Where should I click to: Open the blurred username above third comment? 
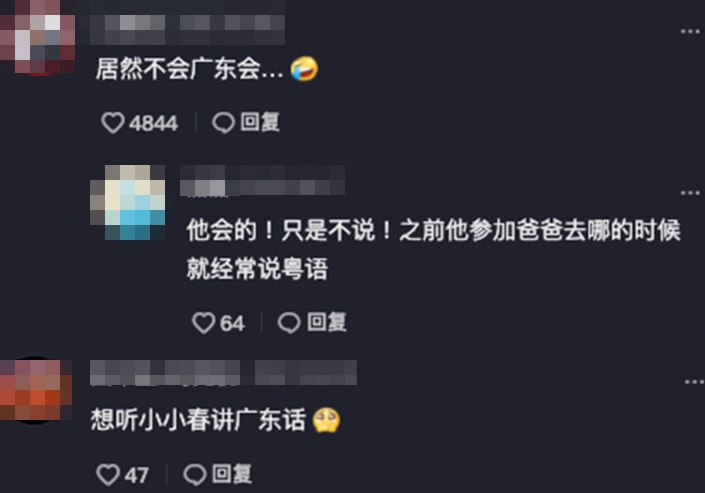(x=223, y=372)
